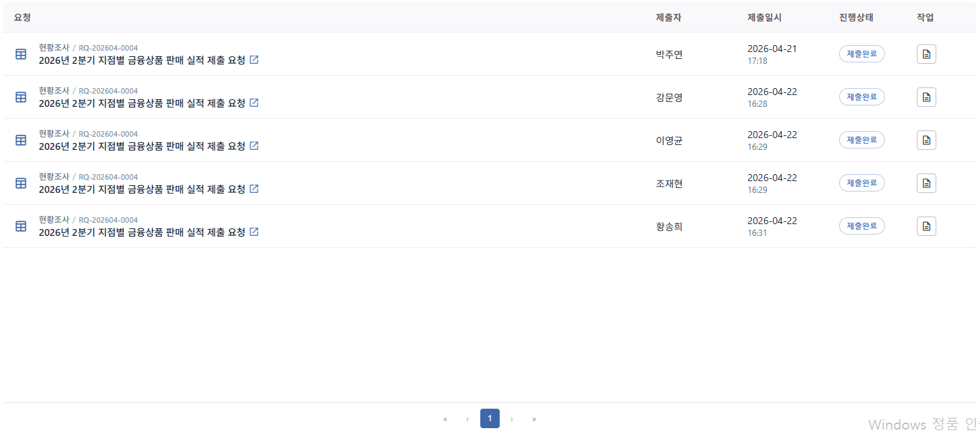Click 진행상태 column header

[x=856, y=17]
